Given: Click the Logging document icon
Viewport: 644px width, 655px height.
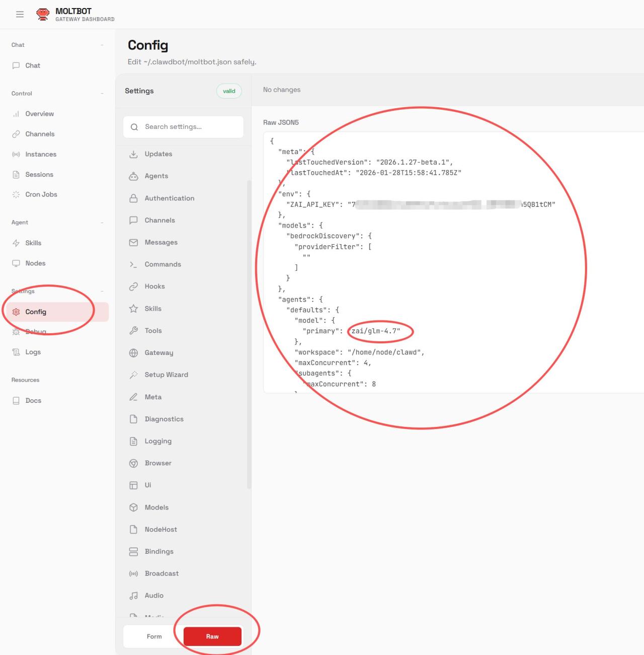Looking at the screenshot, I should [x=133, y=441].
